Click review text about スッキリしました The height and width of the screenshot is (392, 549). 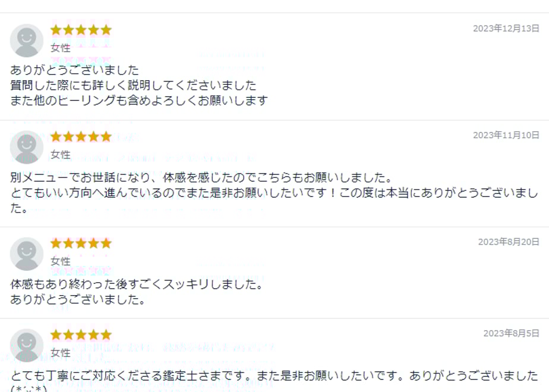[x=137, y=292]
